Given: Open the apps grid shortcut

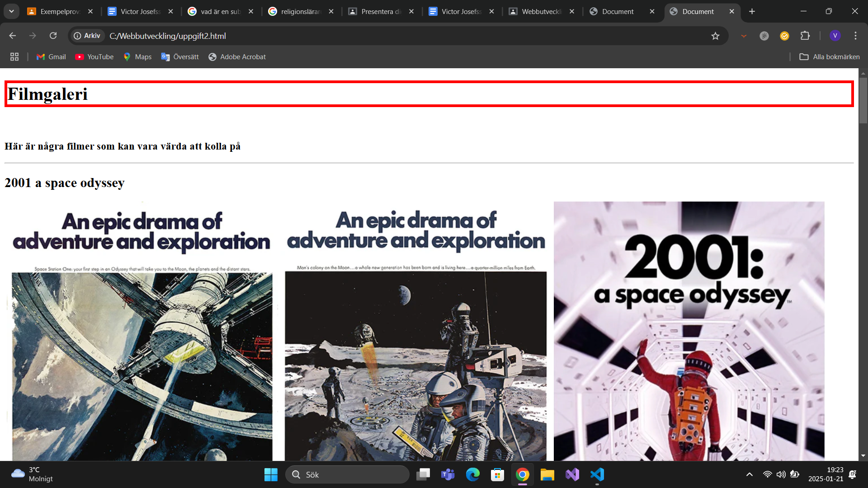Looking at the screenshot, I should (x=14, y=56).
